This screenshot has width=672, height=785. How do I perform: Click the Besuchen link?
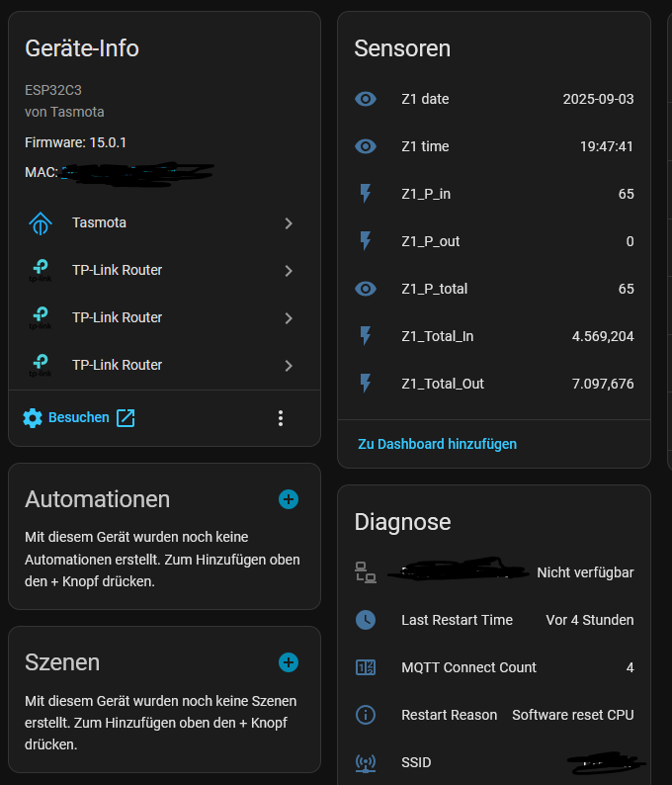79,418
